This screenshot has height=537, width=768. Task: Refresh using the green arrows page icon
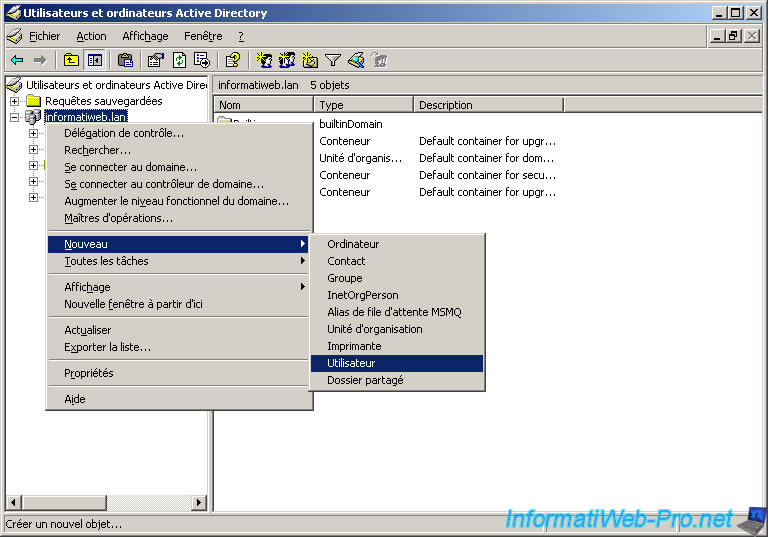pyautogui.click(x=179, y=60)
